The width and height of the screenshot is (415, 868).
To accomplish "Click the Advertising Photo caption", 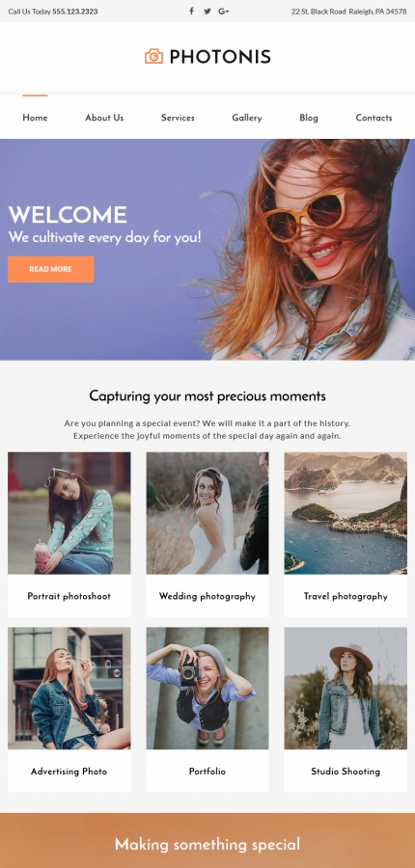I will click(x=69, y=772).
